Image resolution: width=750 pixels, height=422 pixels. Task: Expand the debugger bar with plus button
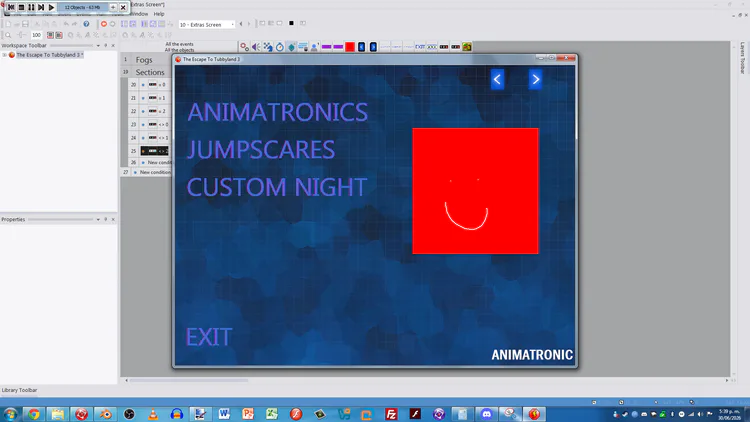tap(113, 7)
